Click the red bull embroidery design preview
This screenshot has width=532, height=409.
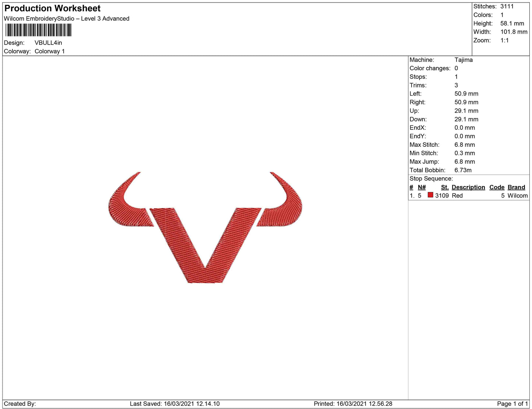pyautogui.click(x=205, y=227)
